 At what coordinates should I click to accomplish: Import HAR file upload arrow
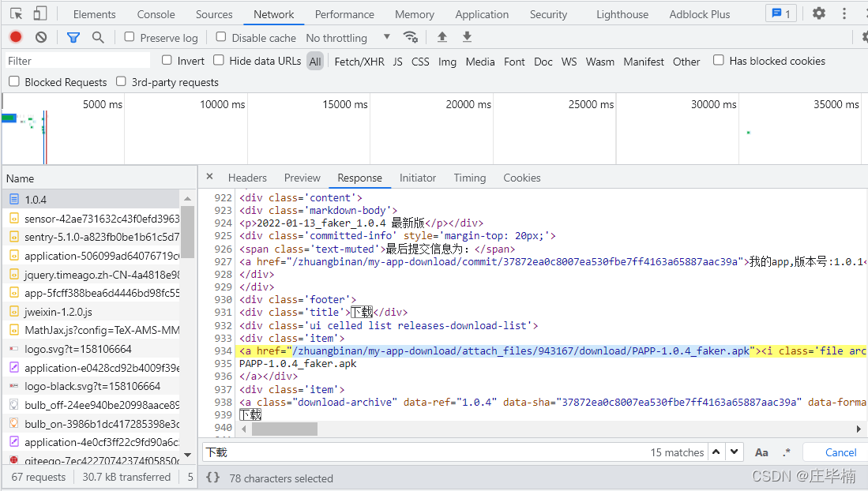442,37
